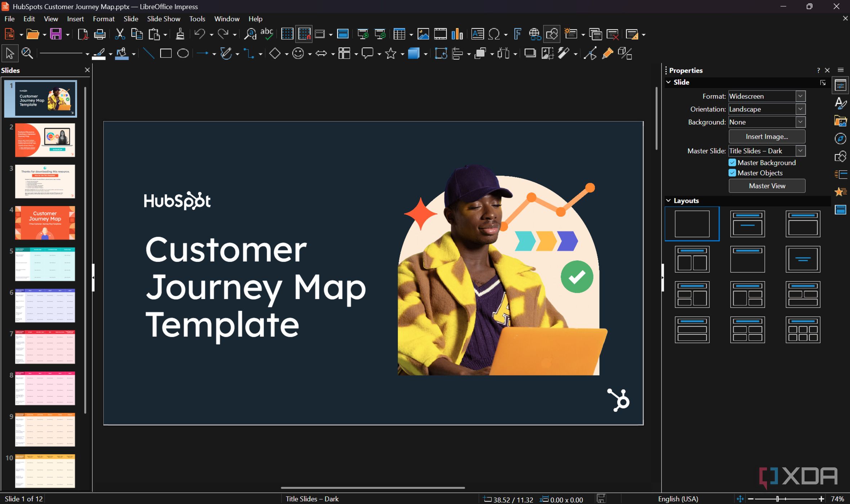Click the Delete Slide icon
The height and width of the screenshot is (504, 850).
click(x=613, y=34)
